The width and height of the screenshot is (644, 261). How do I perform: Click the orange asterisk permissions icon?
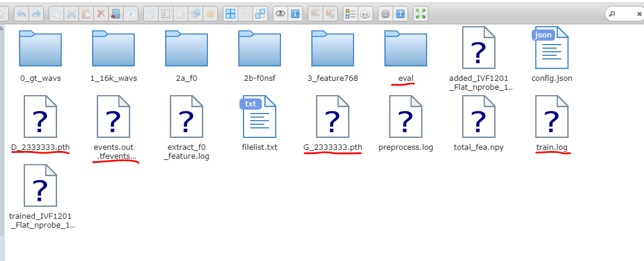(x=210, y=14)
